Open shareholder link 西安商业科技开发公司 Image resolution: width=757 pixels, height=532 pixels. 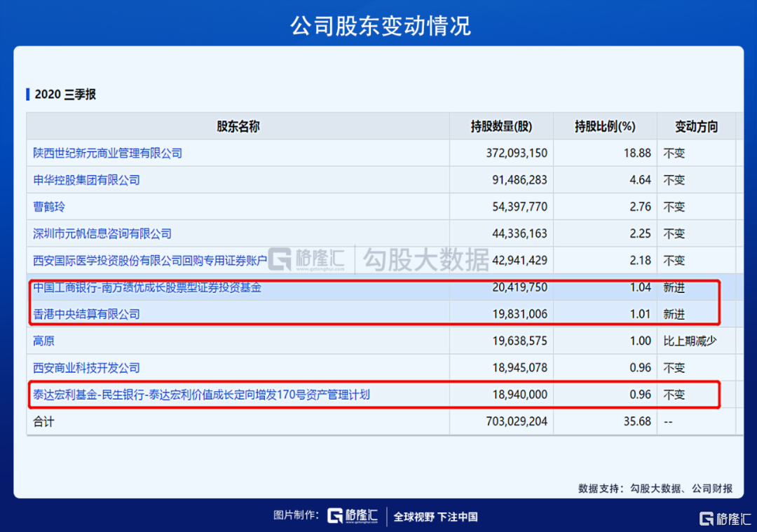point(86,368)
